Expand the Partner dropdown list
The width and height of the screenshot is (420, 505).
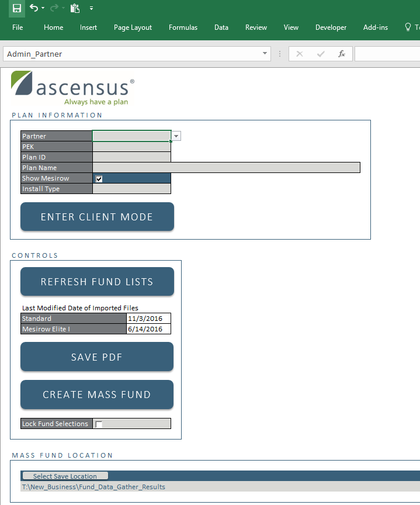(x=176, y=136)
